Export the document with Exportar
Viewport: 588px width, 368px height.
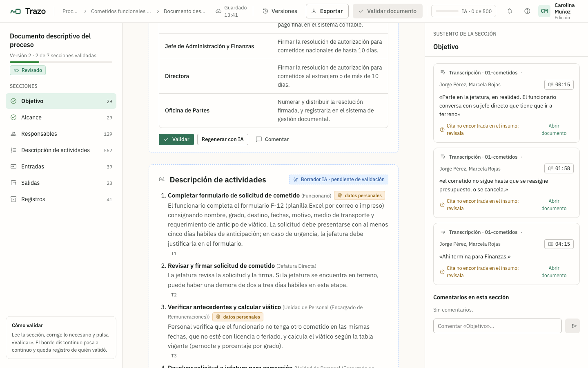coord(327,11)
